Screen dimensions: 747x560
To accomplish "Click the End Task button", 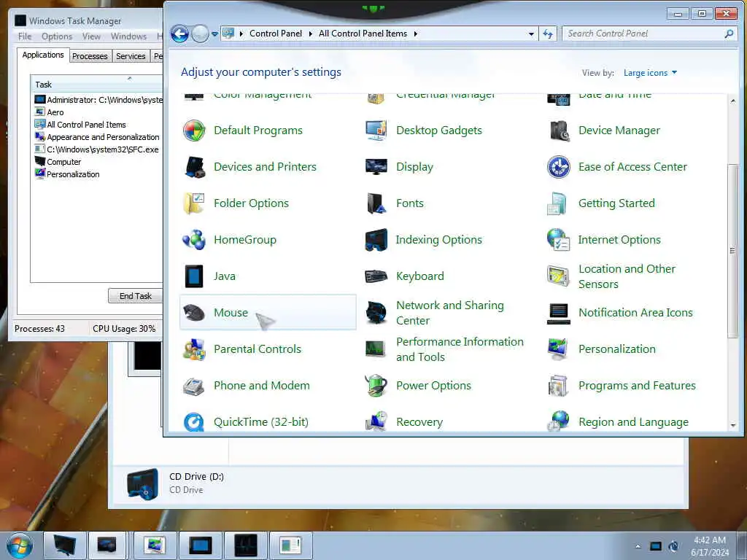I will coord(135,296).
